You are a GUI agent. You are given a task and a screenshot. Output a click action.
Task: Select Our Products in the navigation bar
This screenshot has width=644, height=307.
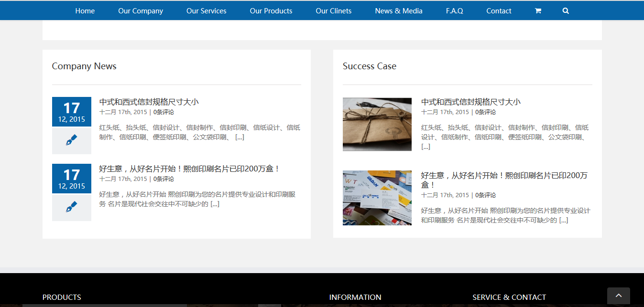(x=271, y=11)
